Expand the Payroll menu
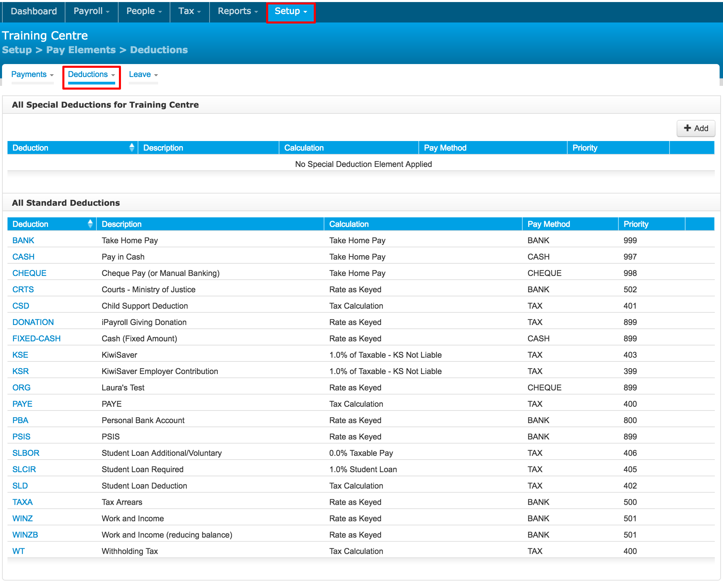 coord(91,11)
